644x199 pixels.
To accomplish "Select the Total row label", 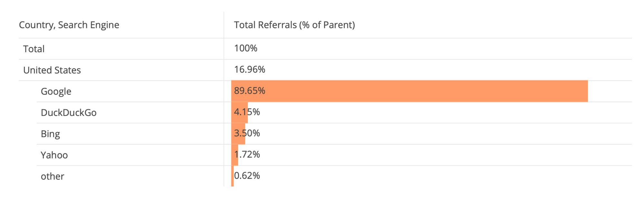I will tap(34, 49).
